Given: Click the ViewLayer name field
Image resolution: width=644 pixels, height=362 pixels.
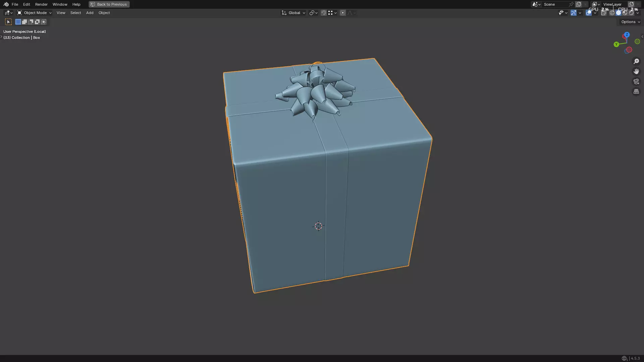Looking at the screenshot, I should (x=614, y=4).
